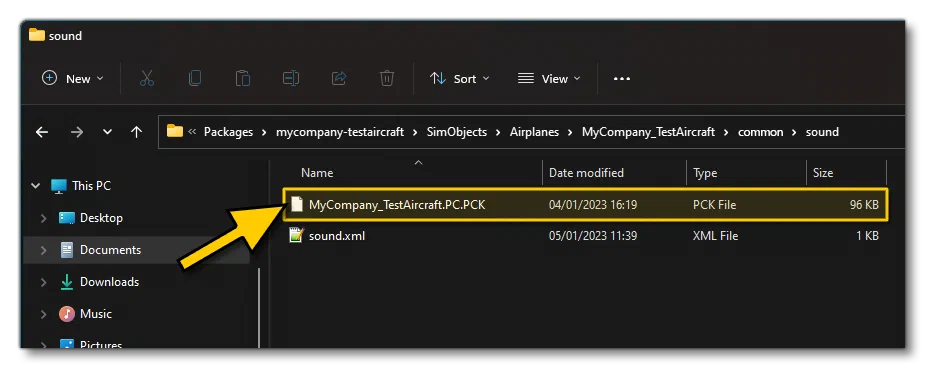Open chevron after Packages breadcrumb

click(x=264, y=132)
